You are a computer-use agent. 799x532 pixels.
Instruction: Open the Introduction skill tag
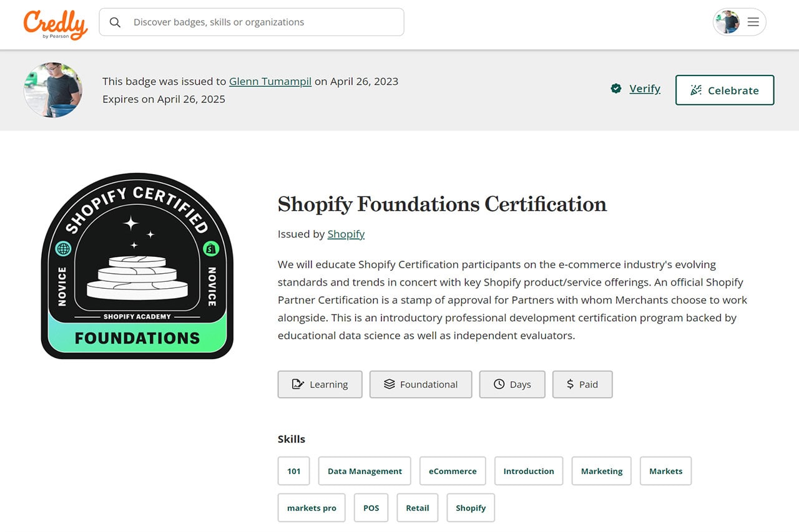[x=529, y=471]
